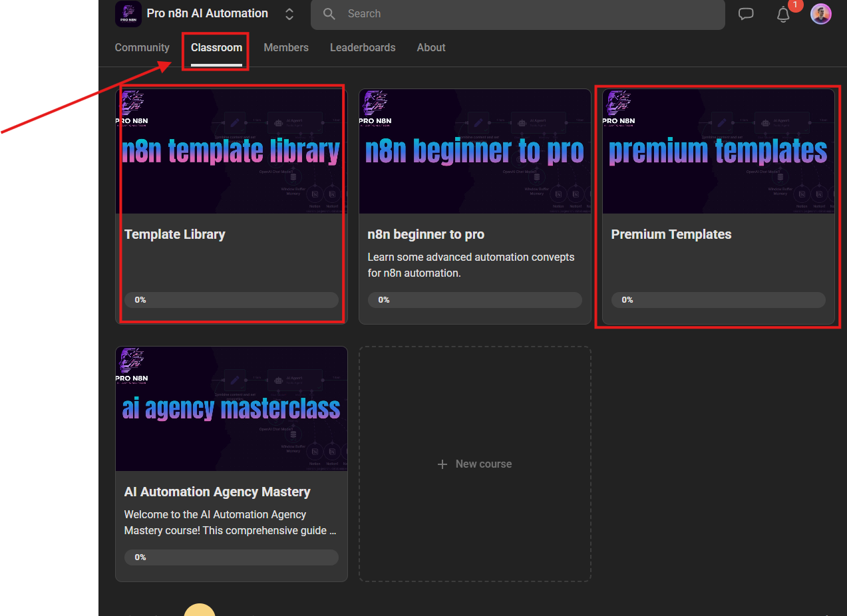
Task: Open the n8n template library thumbnail
Action: click(x=232, y=152)
